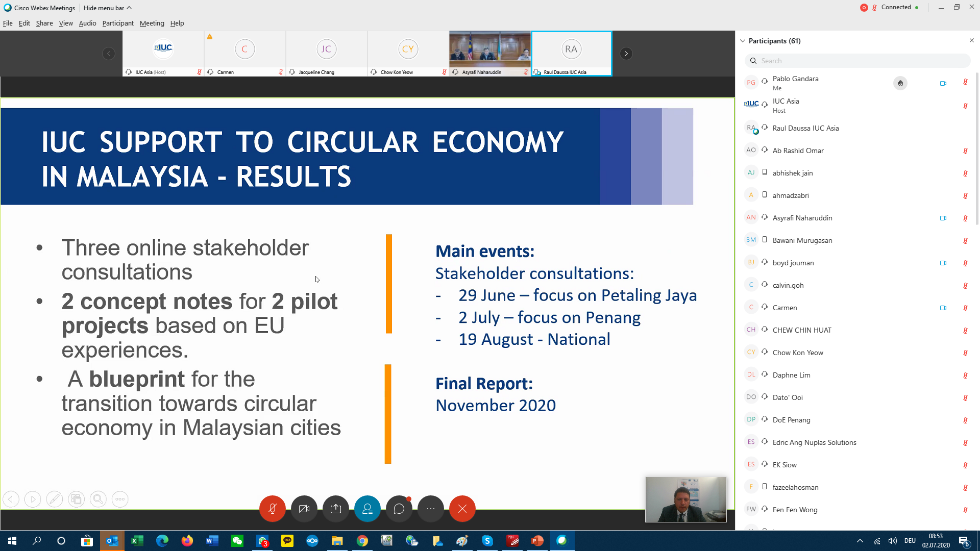Open more options ellipsis button
Viewport: 980px width, 551px height.
[x=431, y=509]
